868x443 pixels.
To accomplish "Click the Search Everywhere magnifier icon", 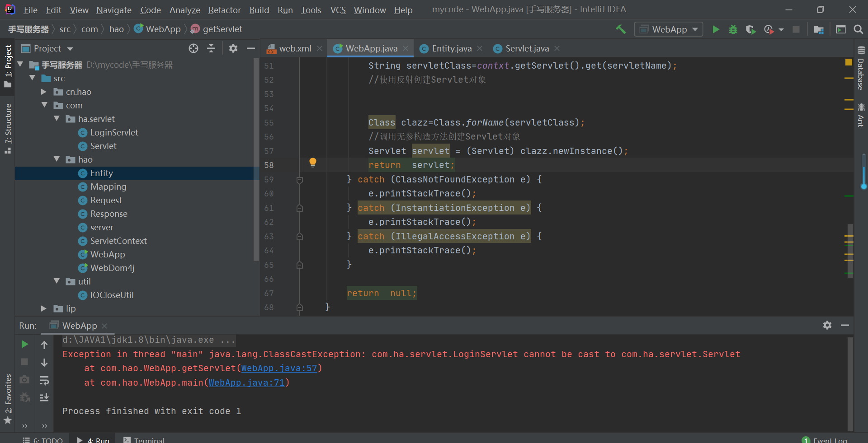I will [858, 29].
